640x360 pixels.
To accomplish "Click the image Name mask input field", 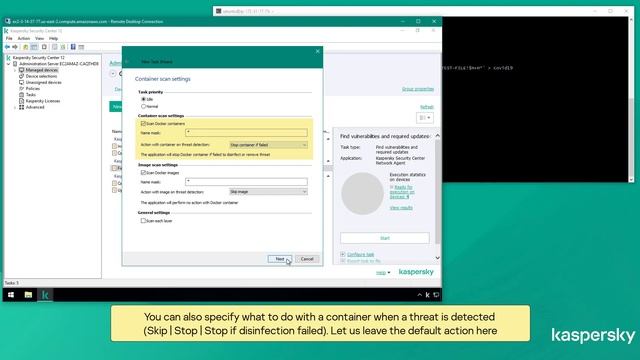I will [x=247, y=182].
